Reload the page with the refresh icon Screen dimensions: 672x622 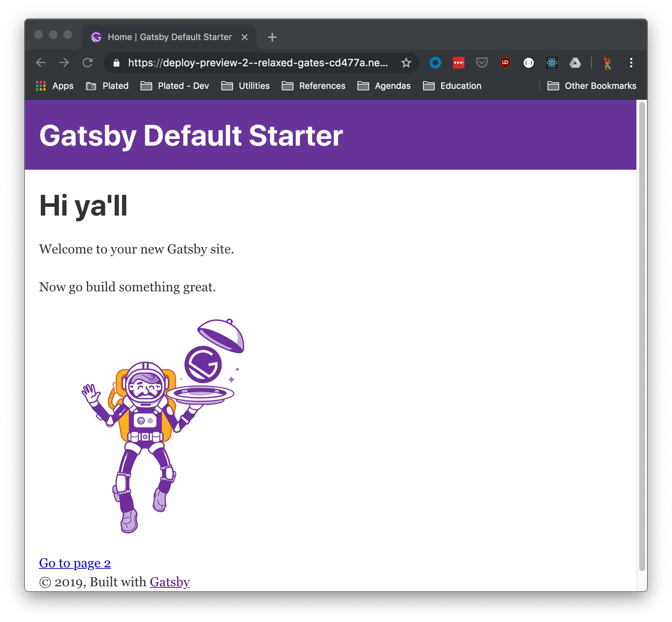[x=88, y=63]
